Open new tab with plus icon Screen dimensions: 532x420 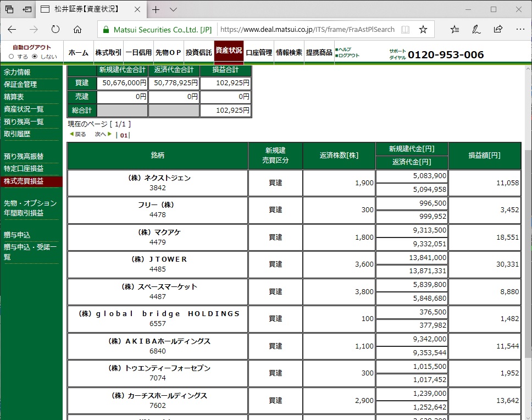156,9
